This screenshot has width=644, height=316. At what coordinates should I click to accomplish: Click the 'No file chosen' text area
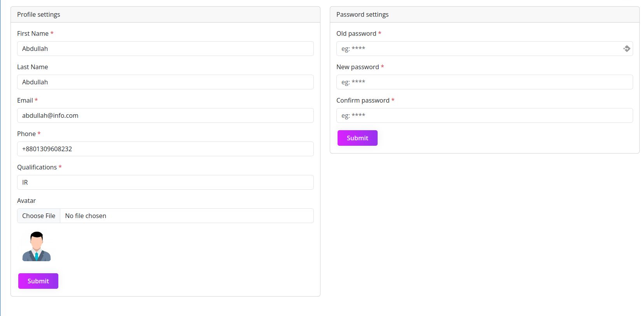click(x=86, y=216)
